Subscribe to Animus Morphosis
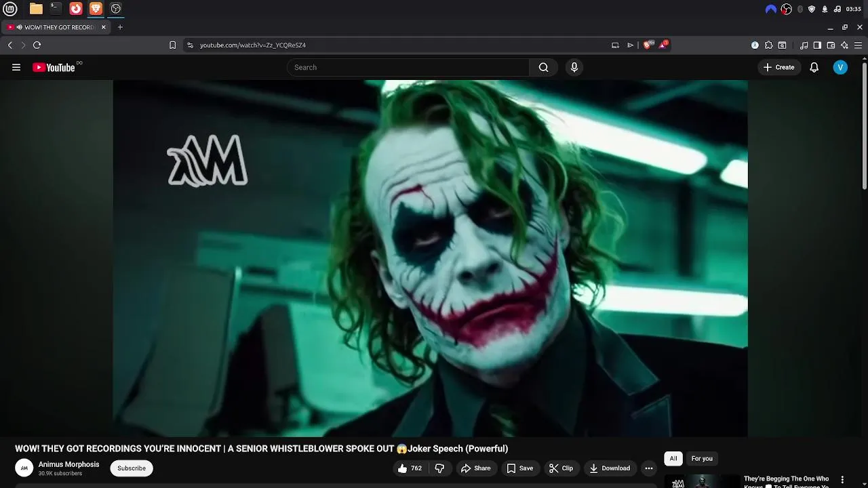Viewport: 868px width, 488px height. (x=132, y=468)
